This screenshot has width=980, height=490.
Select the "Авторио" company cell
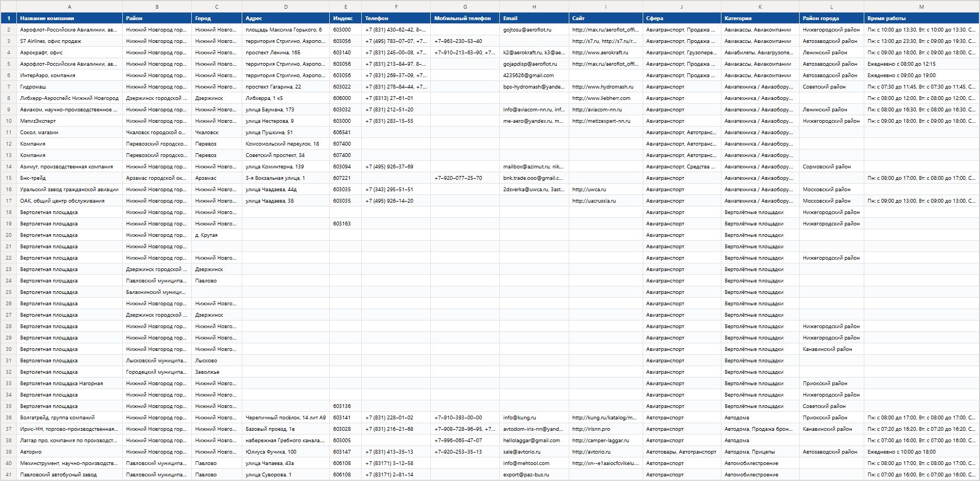click(x=70, y=452)
